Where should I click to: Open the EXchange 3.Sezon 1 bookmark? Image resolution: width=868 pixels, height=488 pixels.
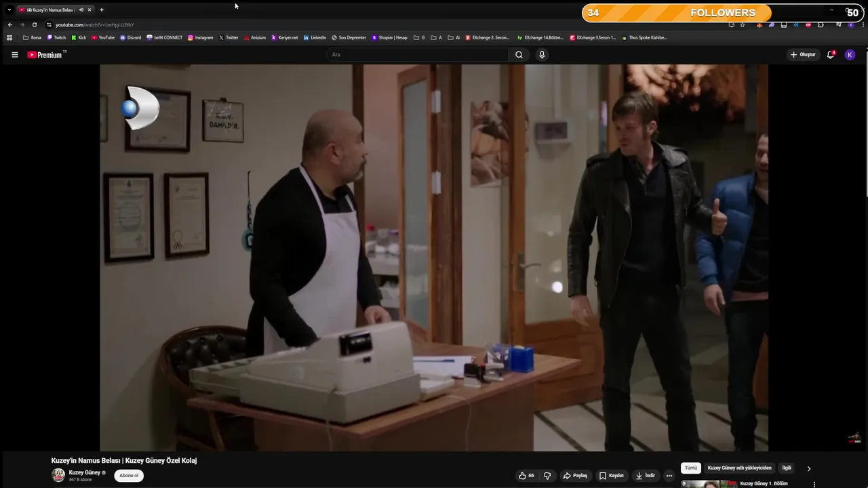(593, 38)
